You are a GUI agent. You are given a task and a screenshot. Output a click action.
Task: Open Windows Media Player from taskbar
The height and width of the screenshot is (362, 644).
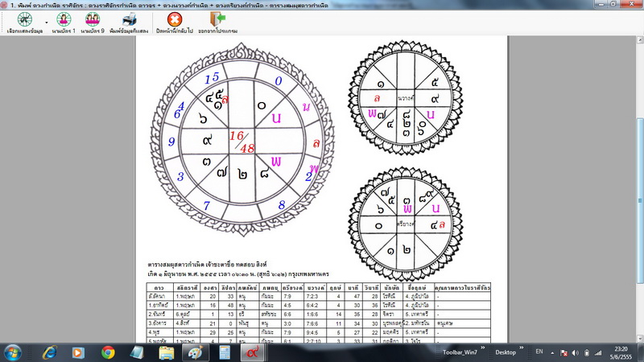(x=77, y=352)
